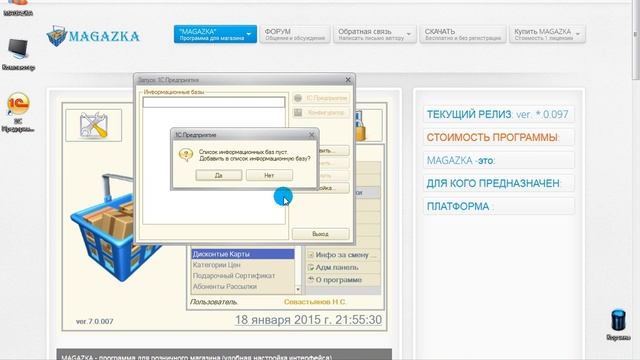Select Абоненты Рассылки in the list
This screenshot has height=360, width=640.
tap(243, 287)
